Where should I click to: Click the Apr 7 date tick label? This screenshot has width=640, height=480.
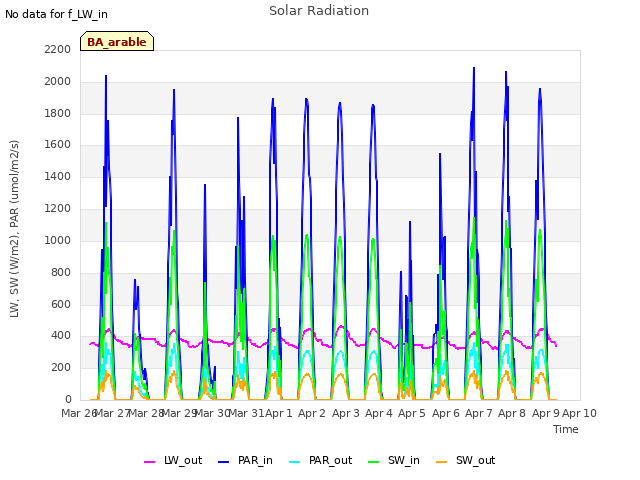tap(479, 413)
